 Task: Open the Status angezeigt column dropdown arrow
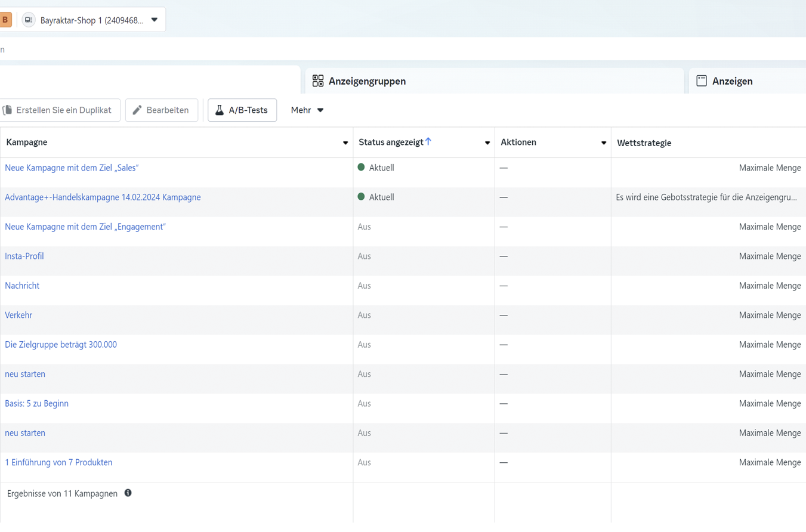tap(487, 143)
